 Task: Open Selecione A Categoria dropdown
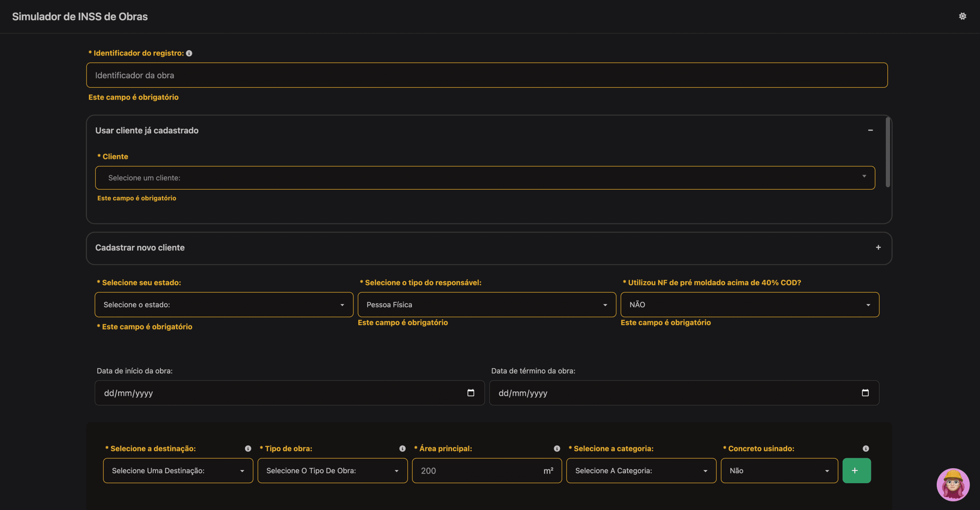click(x=641, y=471)
